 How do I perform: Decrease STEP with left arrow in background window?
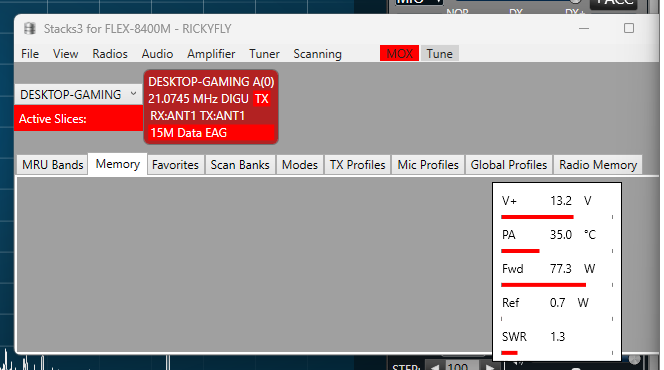(x=434, y=366)
